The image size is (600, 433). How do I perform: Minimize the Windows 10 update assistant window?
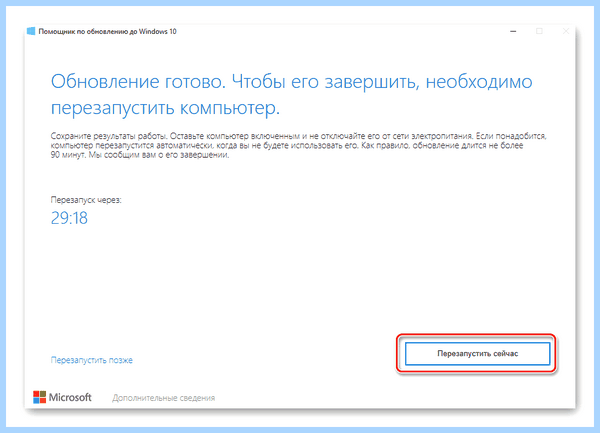513,31
